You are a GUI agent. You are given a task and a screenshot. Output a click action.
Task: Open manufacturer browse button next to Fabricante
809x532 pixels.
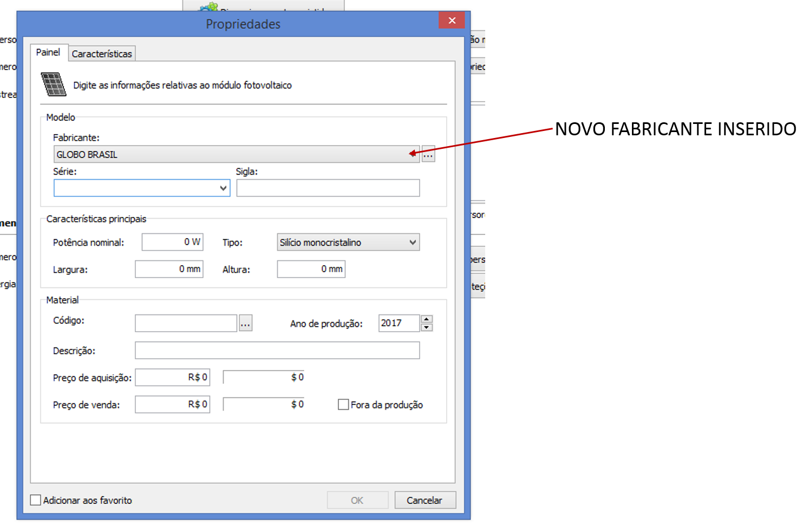(x=428, y=154)
